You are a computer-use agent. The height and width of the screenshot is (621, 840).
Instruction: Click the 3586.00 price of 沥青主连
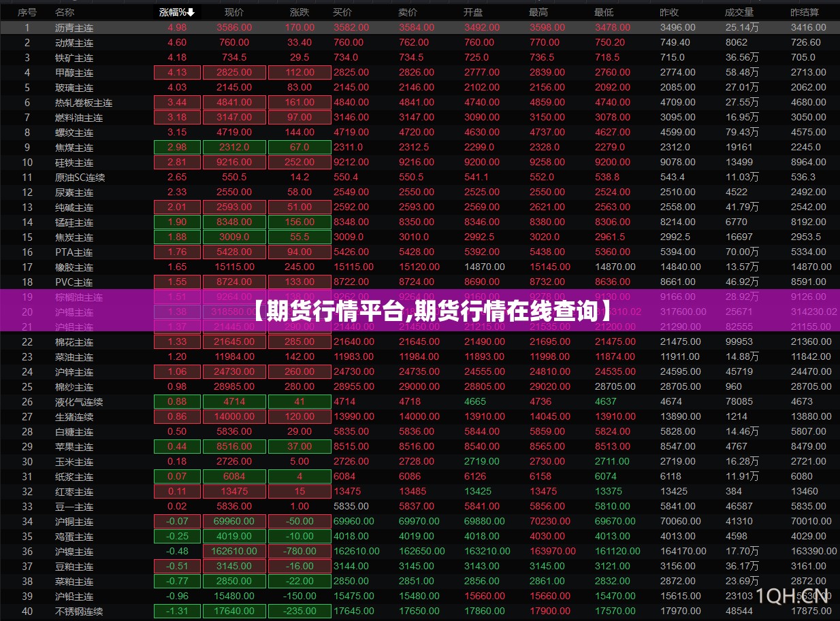tap(234, 28)
